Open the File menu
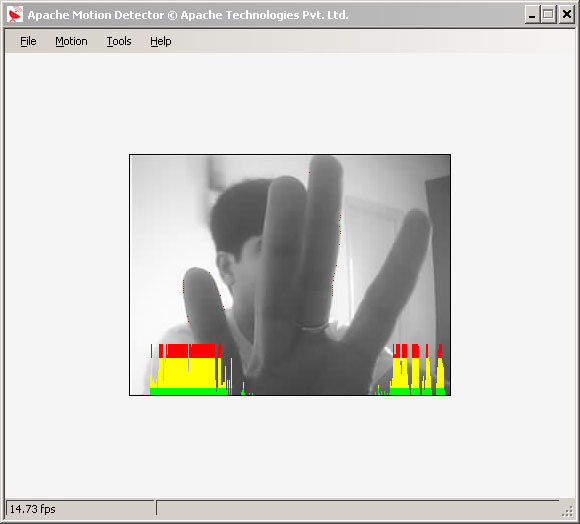Viewport: 580px width, 524px height. (x=28, y=41)
